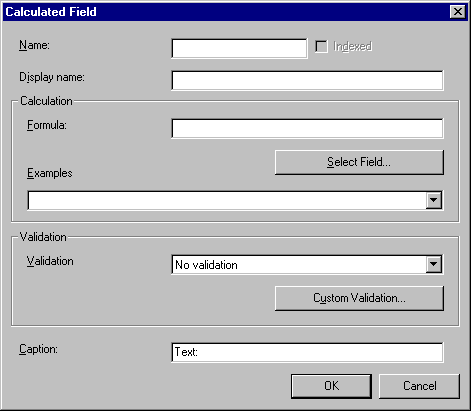Select the No validation combo box text
This screenshot has height=411, width=471.
tap(206, 265)
